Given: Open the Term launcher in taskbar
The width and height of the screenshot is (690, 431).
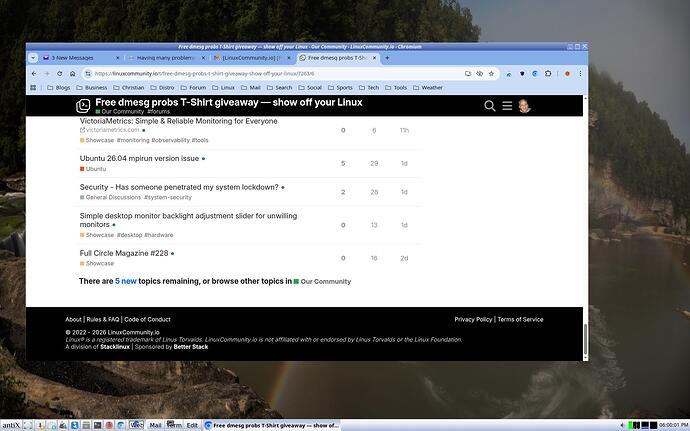Looking at the screenshot, I should 174,425.
